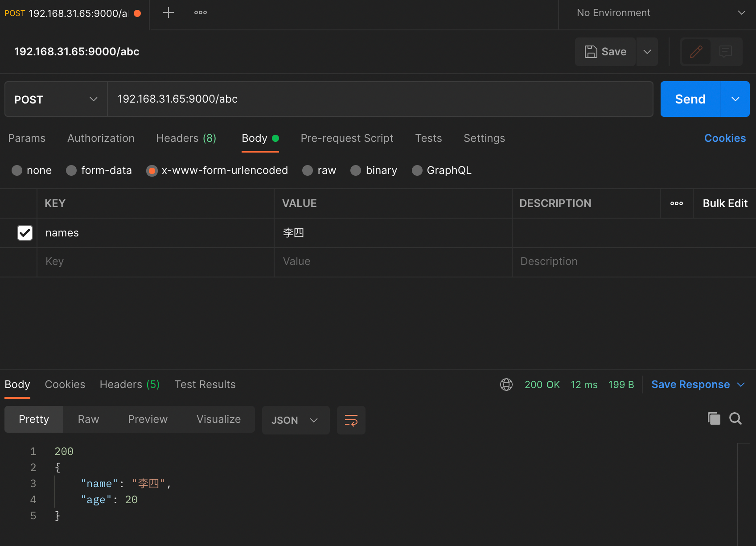Open the JSON format dropdown

(x=295, y=420)
